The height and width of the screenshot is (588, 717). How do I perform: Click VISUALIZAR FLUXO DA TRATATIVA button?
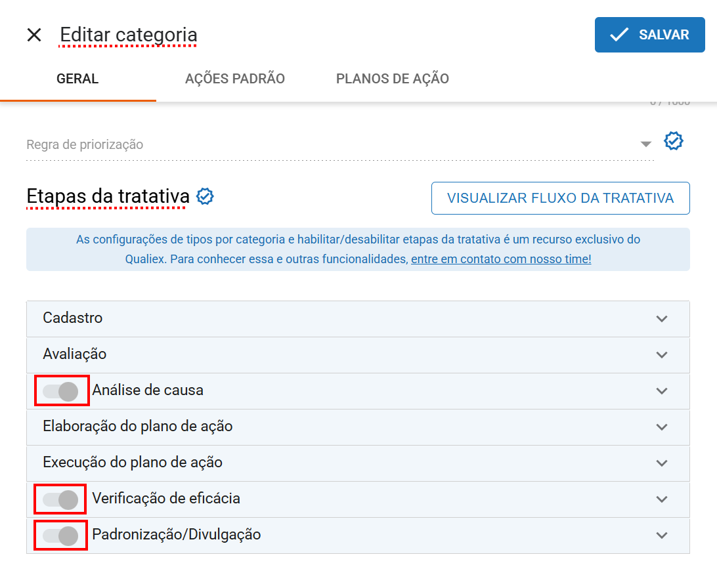(560, 198)
